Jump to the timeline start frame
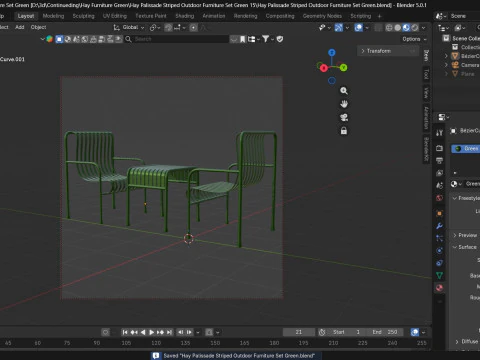 125,332
